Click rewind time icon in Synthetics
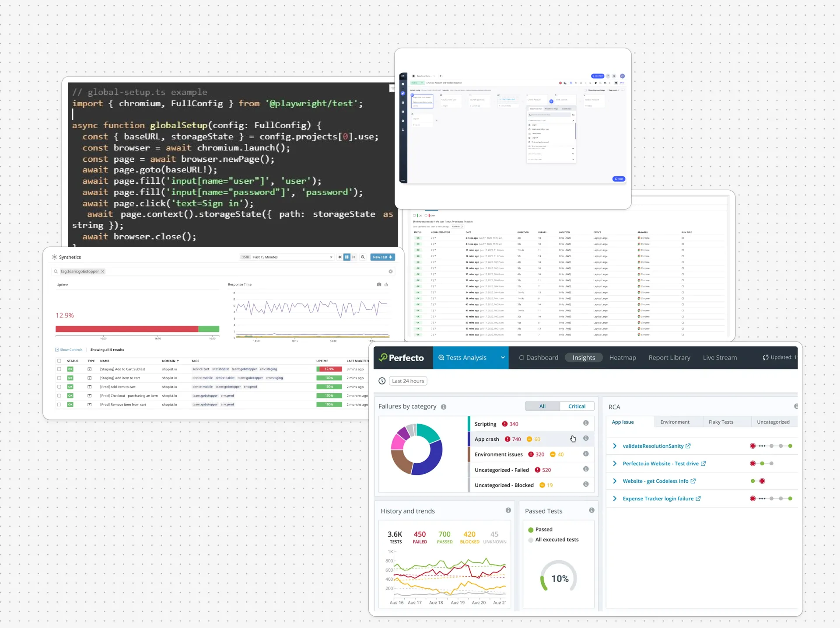The width and height of the screenshot is (840, 628). (x=340, y=257)
